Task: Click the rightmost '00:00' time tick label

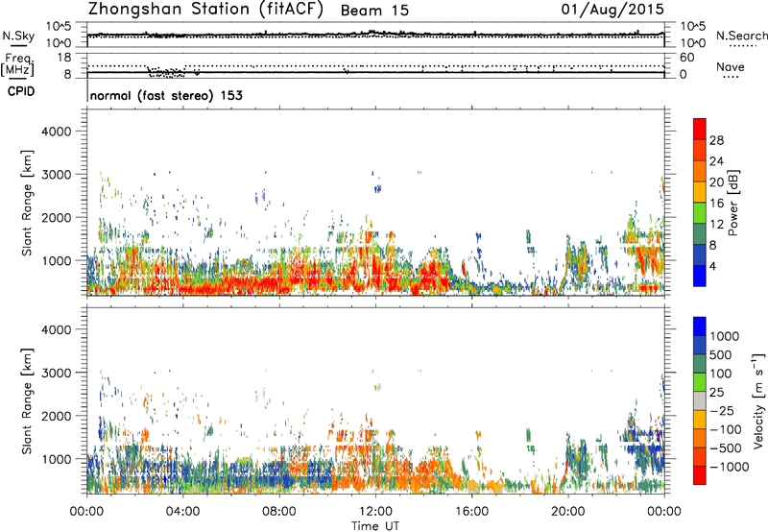Action: click(664, 512)
